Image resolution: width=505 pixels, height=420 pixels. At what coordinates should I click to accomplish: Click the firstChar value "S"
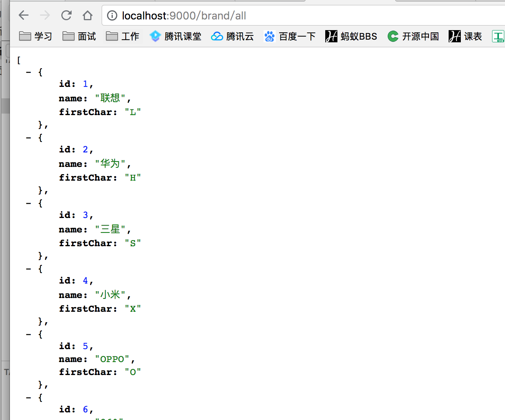[x=133, y=243]
